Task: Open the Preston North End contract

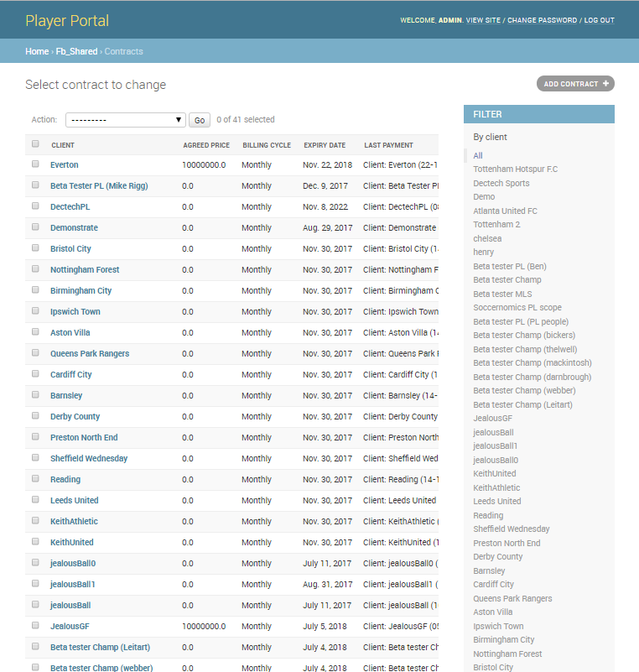Action: pos(84,438)
